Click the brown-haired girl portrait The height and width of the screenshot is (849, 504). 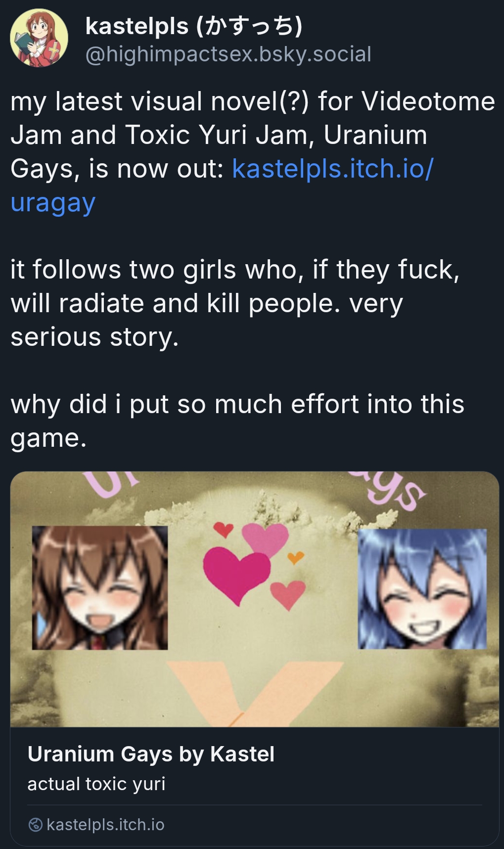(x=100, y=588)
